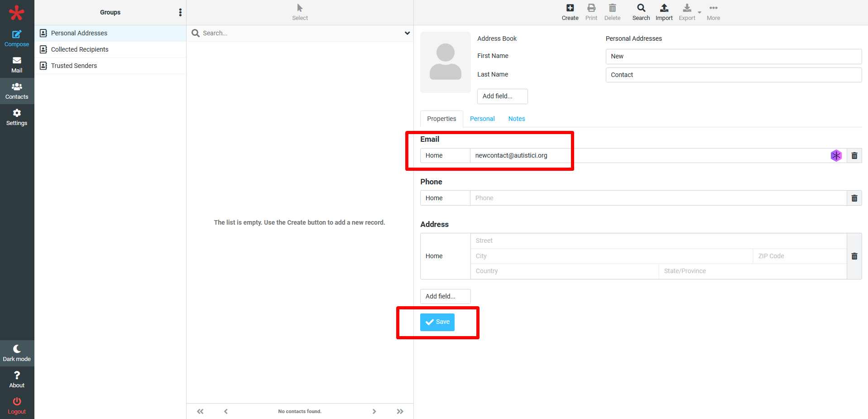Open the Add field dropdown below Address
This screenshot has height=419, width=868.
445,296
